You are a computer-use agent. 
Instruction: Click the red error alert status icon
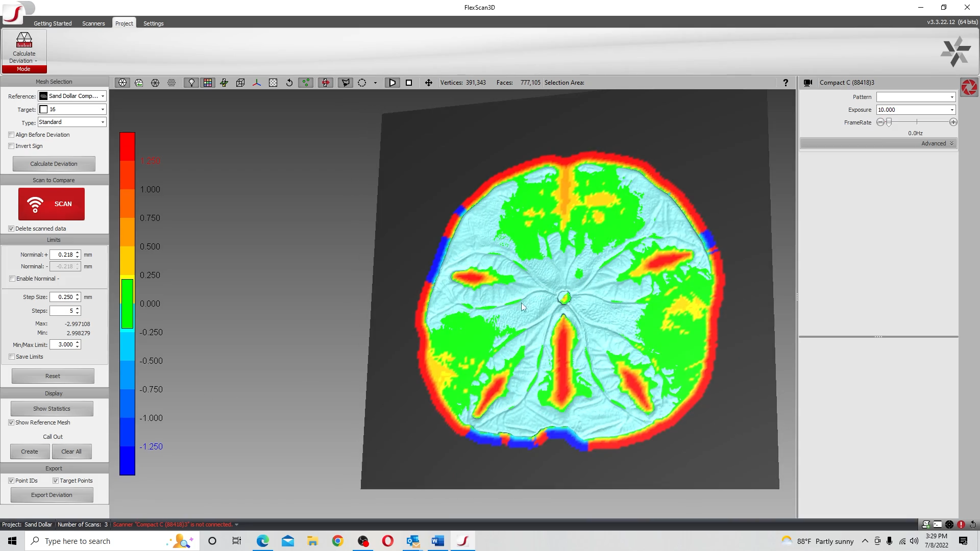click(x=961, y=524)
